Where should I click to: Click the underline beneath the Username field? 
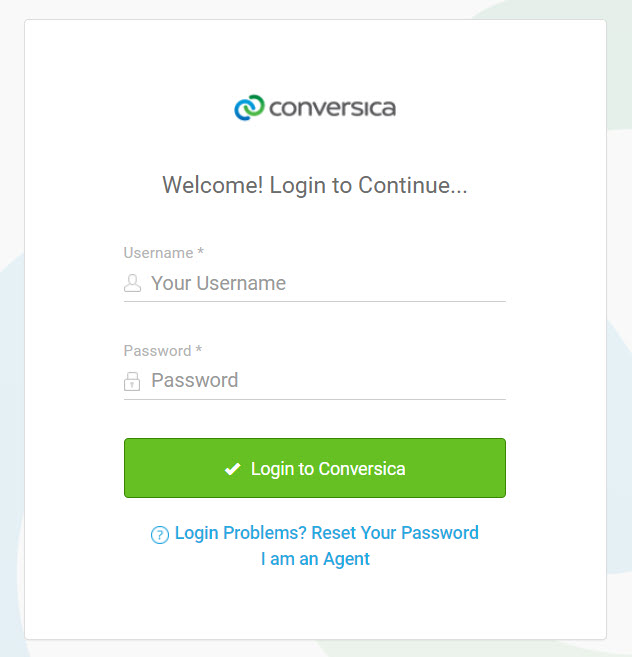point(315,301)
